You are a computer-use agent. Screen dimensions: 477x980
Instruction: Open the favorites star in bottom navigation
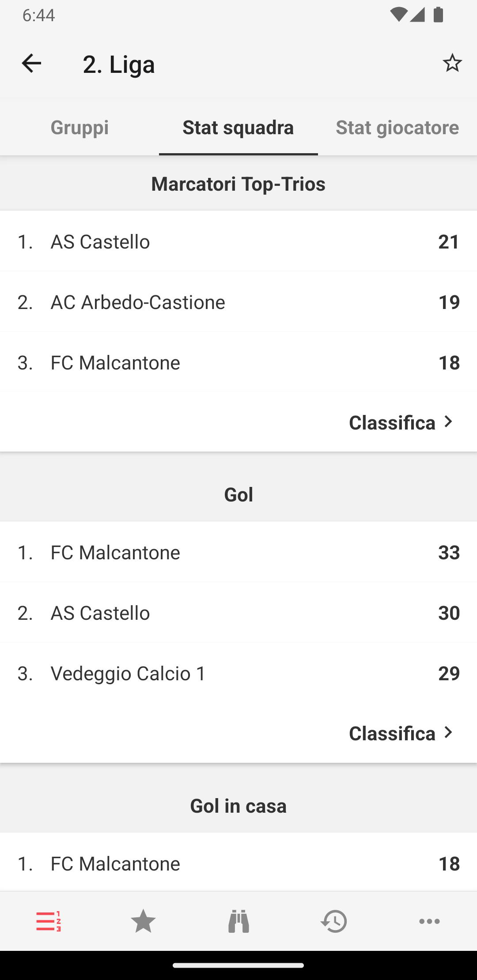click(143, 921)
